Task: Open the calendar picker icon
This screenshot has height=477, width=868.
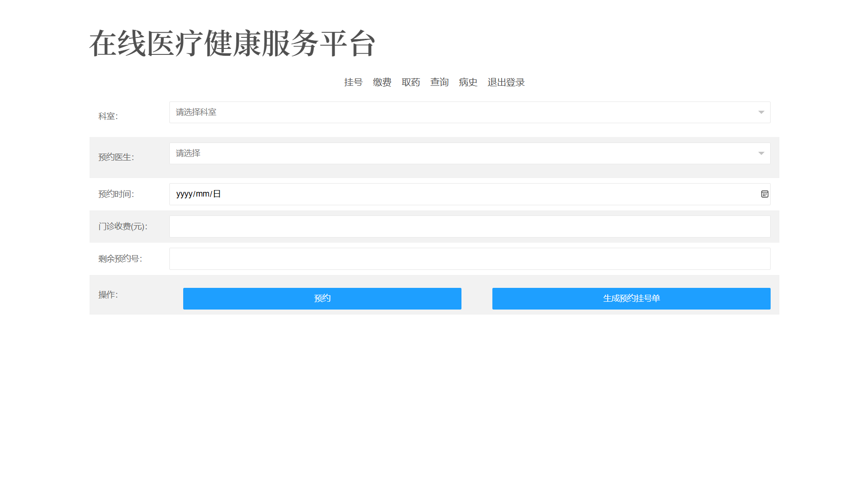Action: 765,194
